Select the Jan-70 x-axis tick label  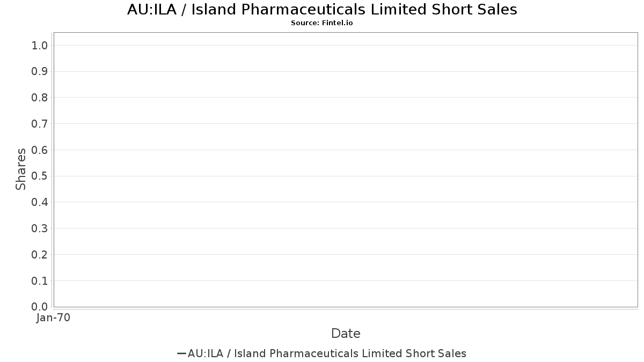tap(54, 318)
